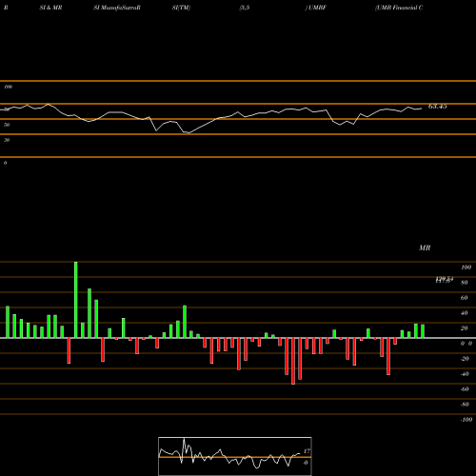The height and width of the screenshot is (476, 476).
Task: Click the -20 label on MR axis
Action: tap(465, 359)
